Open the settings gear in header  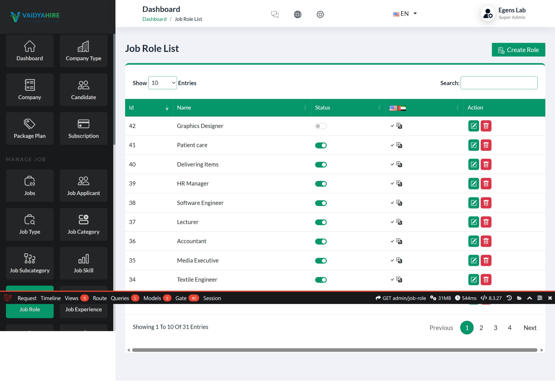[x=320, y=14]
